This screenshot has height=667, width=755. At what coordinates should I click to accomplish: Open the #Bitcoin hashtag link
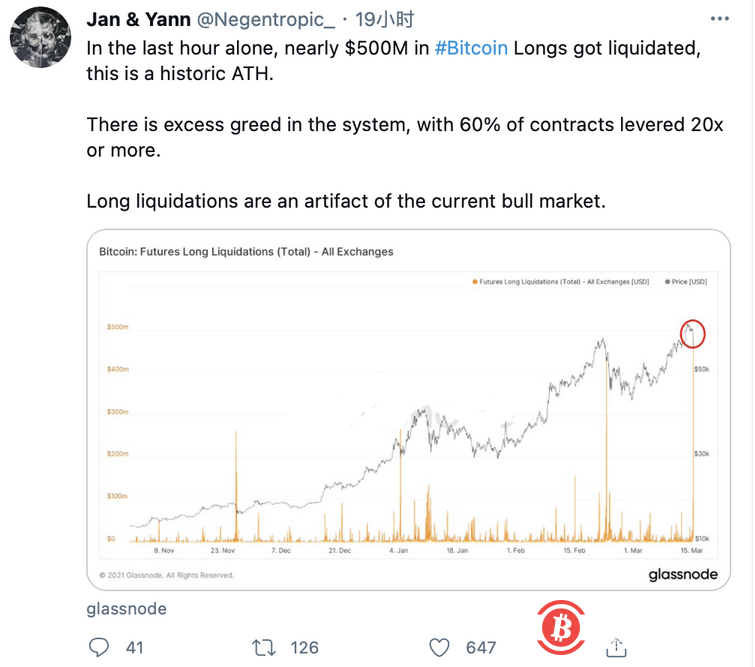point(472,48)
